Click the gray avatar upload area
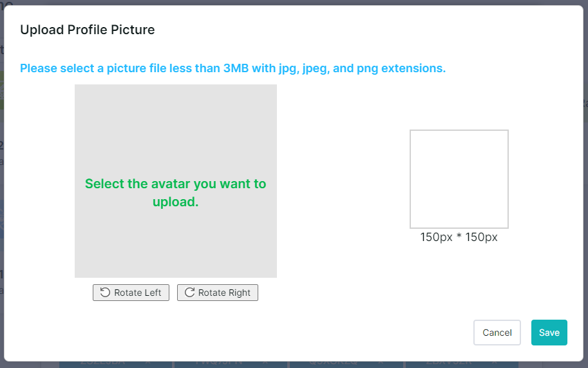The width and height of the screenshot is (588, 368). [176, 181]
